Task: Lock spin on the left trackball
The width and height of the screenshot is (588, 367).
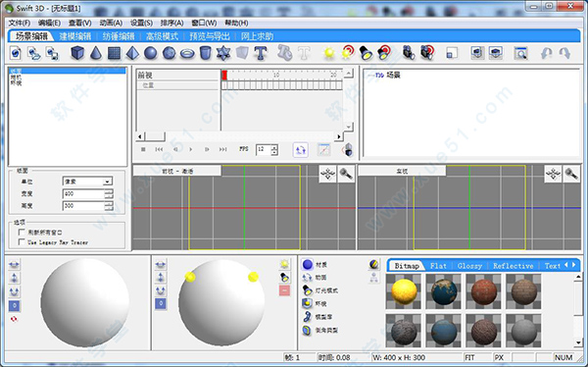Action: [15, 291]
